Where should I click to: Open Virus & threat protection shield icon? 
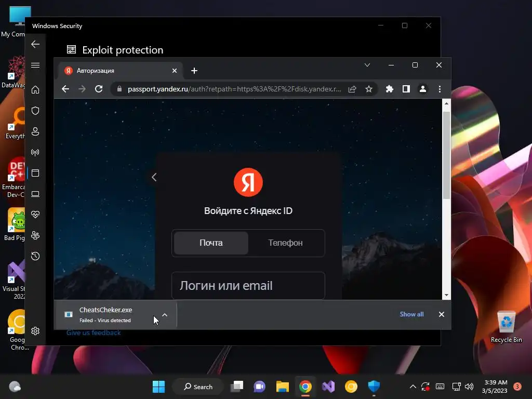pyautogui.click(x=35, y=111)
